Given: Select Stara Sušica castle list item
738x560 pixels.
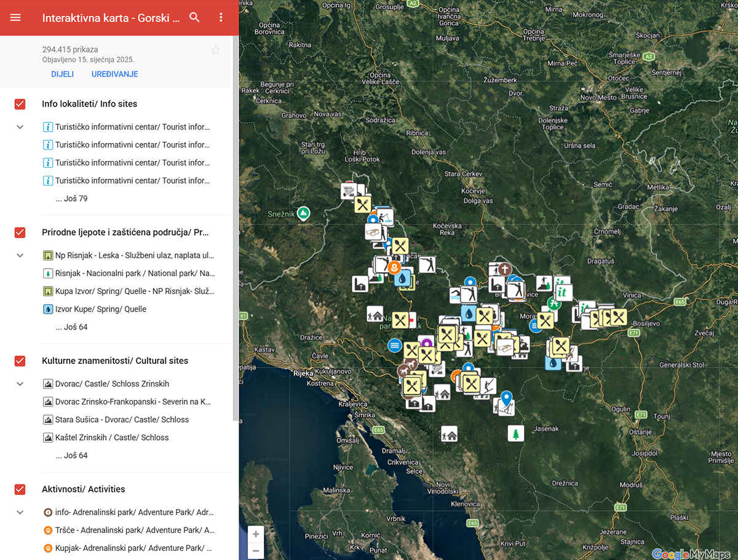Looking at the screenshot, I should click(x=129, y=420).
